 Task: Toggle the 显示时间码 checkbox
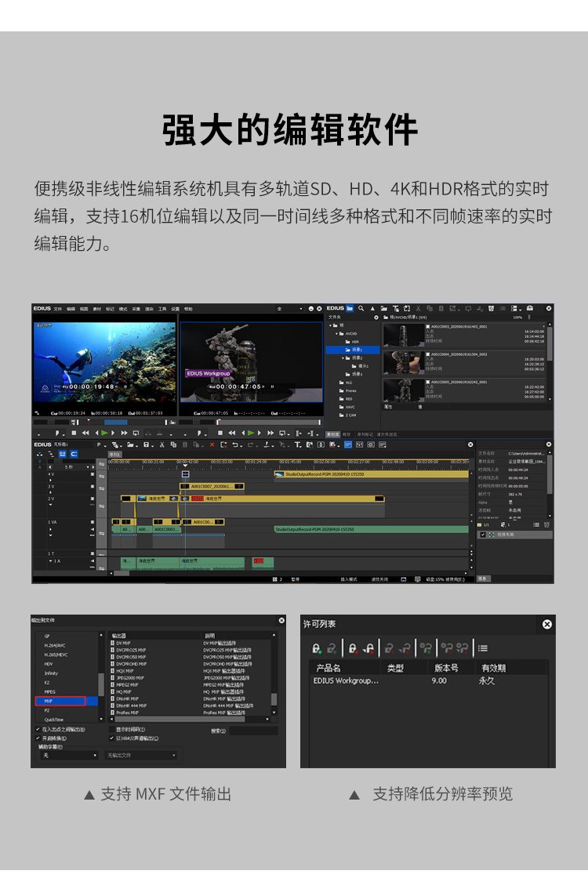(x=111, y=729)
